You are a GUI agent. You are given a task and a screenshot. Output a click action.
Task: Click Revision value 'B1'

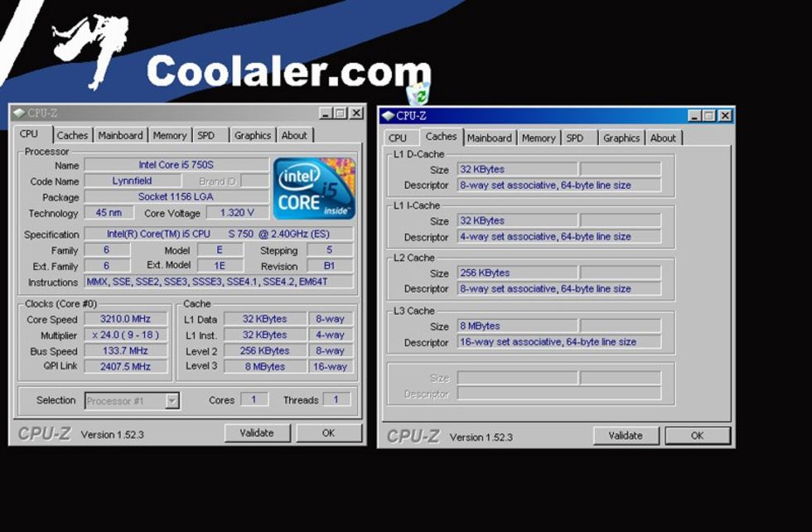330,266
